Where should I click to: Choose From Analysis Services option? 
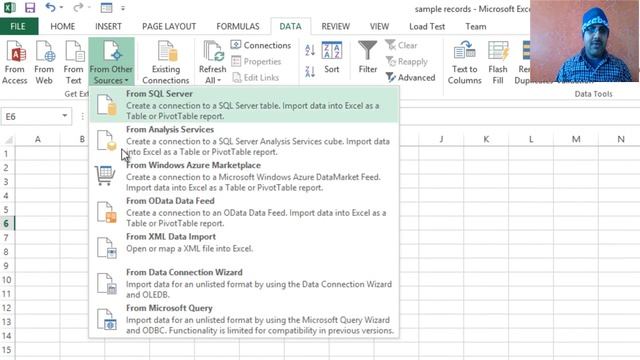click(x=244, y=140)
